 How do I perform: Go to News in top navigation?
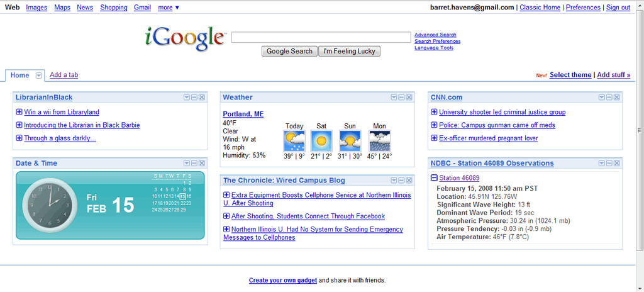click(85, 8)
